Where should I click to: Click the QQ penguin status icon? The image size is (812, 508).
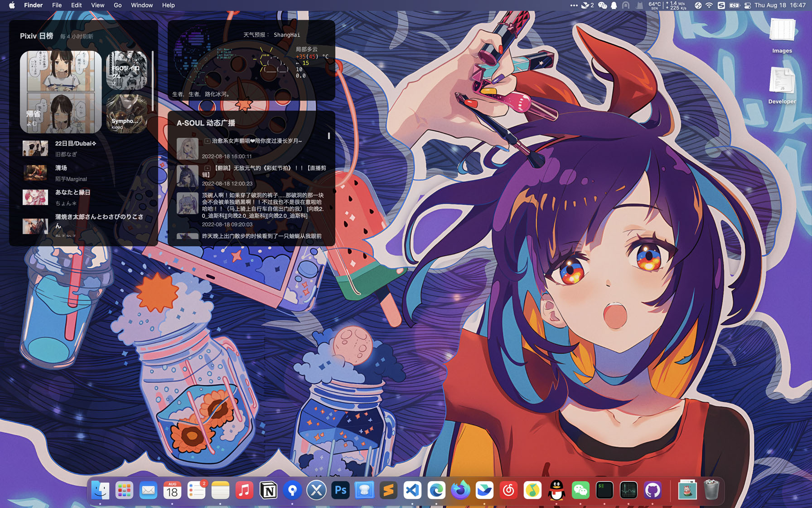(614, 5)
